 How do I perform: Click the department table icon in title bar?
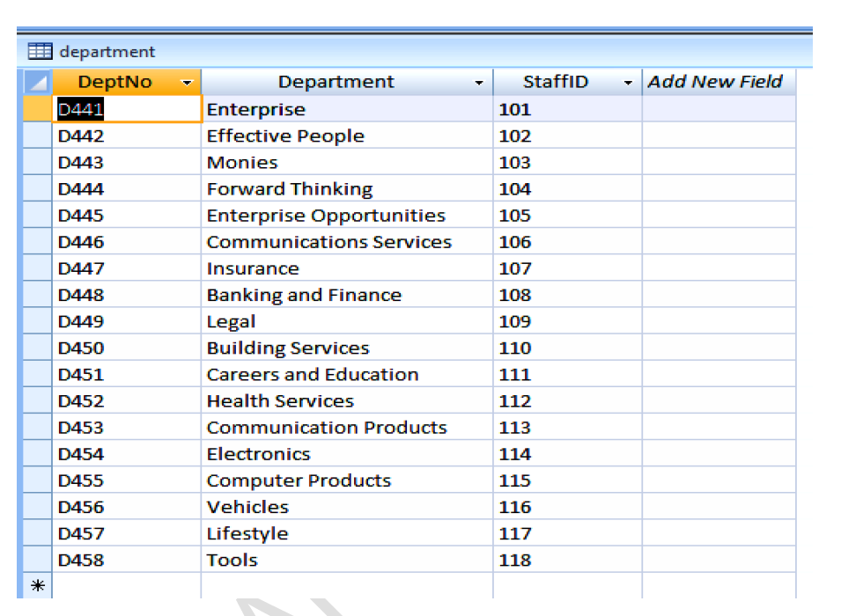pyautogui.click(x=41, y=52)
